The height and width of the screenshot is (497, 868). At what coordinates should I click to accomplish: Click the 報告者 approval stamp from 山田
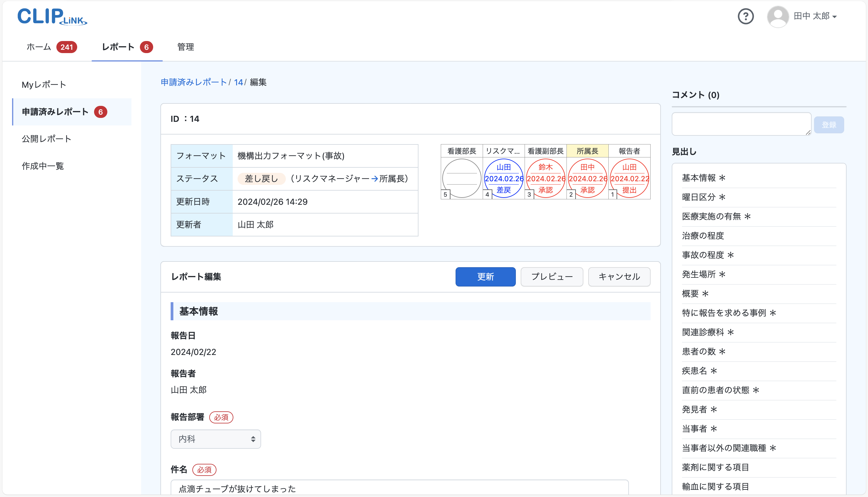tap(630, 178)
